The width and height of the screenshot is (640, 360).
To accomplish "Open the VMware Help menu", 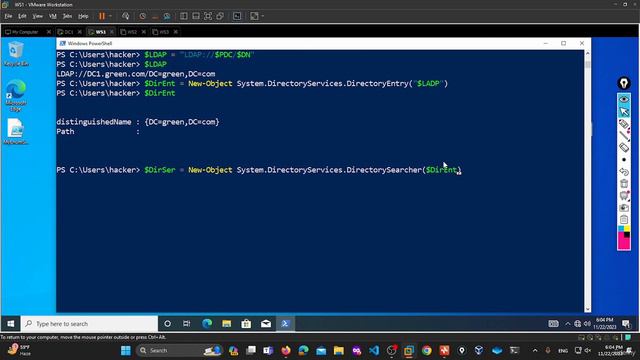I will coord(83,16).
